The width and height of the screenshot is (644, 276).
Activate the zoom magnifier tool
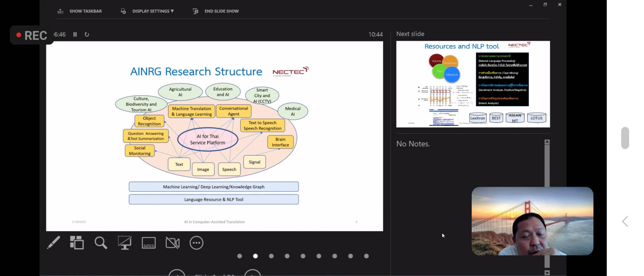click(x=101, y=243)
